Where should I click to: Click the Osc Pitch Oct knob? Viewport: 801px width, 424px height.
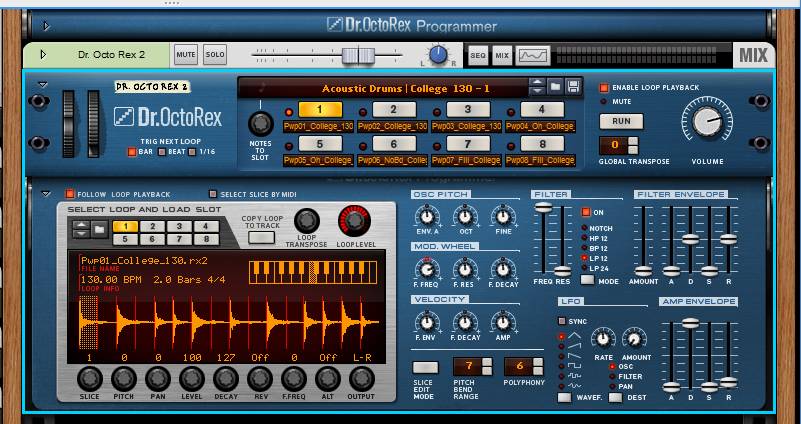point(465,216)
